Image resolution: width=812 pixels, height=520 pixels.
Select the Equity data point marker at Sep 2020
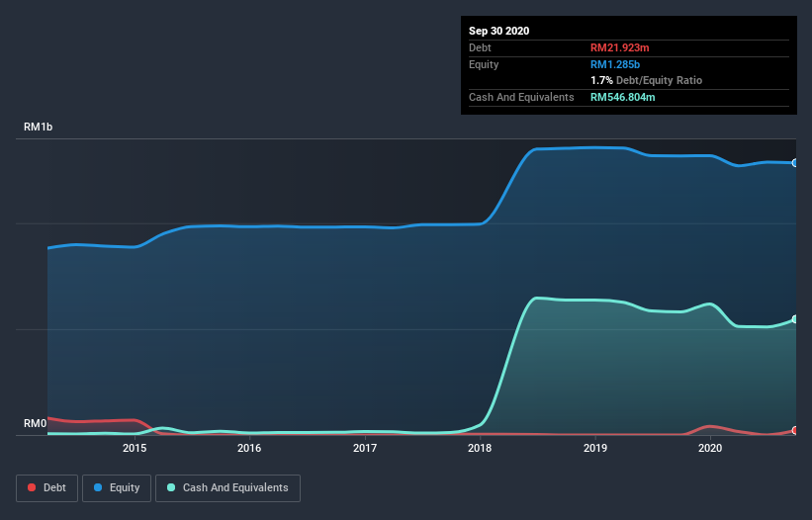[x=795, y=163]
